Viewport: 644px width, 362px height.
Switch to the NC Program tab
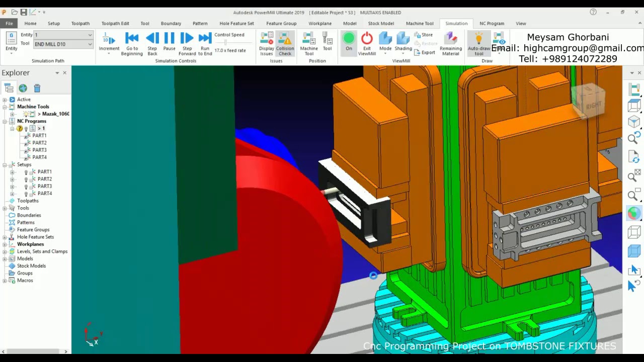coord(492,23)
